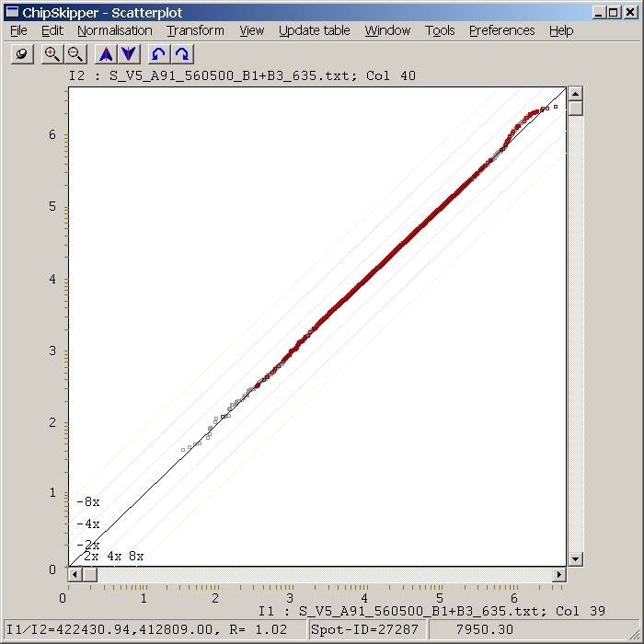Click the rotate counterclockwise arrow icon
This screenshot has height=644, width=644.
(159, 54)
